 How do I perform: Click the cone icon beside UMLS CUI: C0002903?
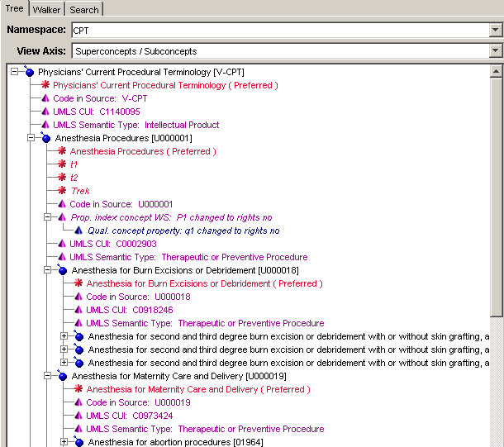coord(62,243)
